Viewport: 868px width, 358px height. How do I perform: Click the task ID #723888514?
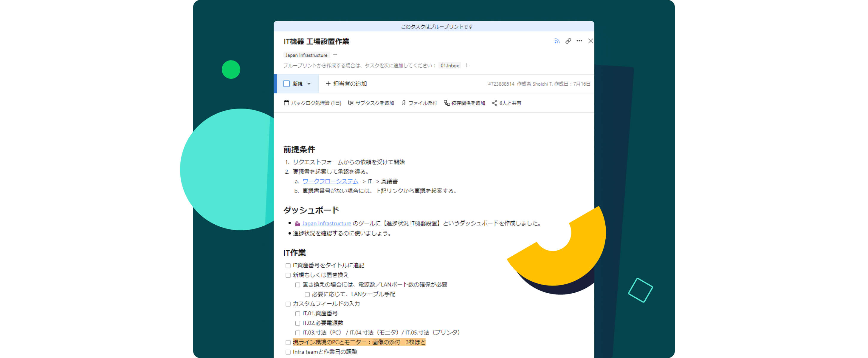pos(501,84)
